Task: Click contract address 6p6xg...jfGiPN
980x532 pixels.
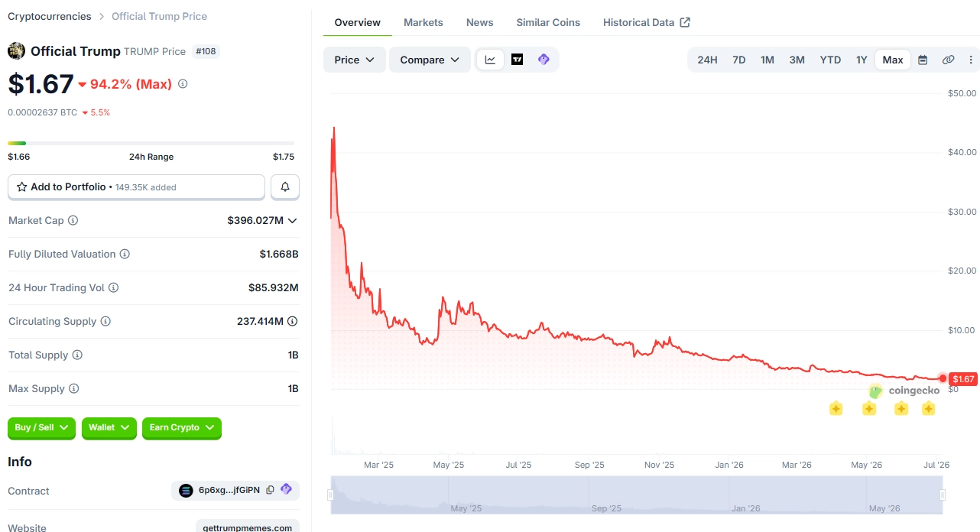Action: (x=229, y=490)
